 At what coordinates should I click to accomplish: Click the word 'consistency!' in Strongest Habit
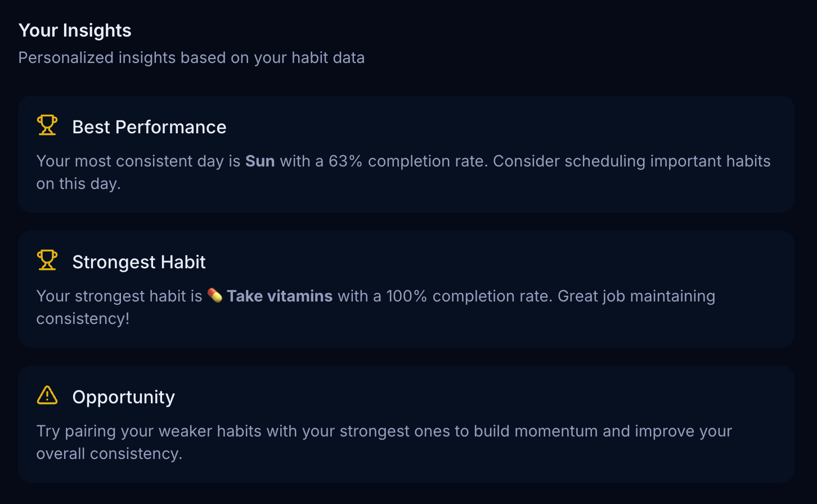[x=83, y=319]
